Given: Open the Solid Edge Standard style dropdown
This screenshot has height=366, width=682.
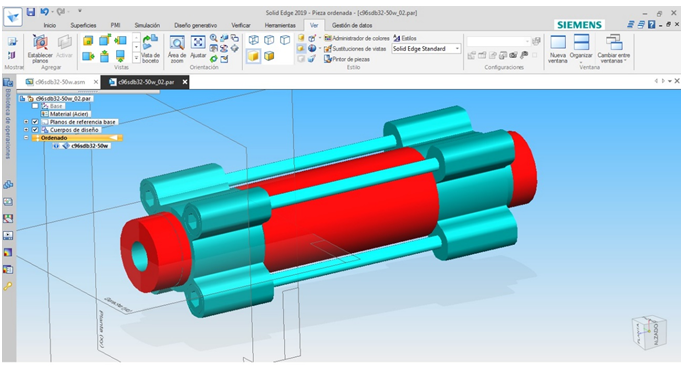Looking at the screenshot, I should [x=426, y=49].
